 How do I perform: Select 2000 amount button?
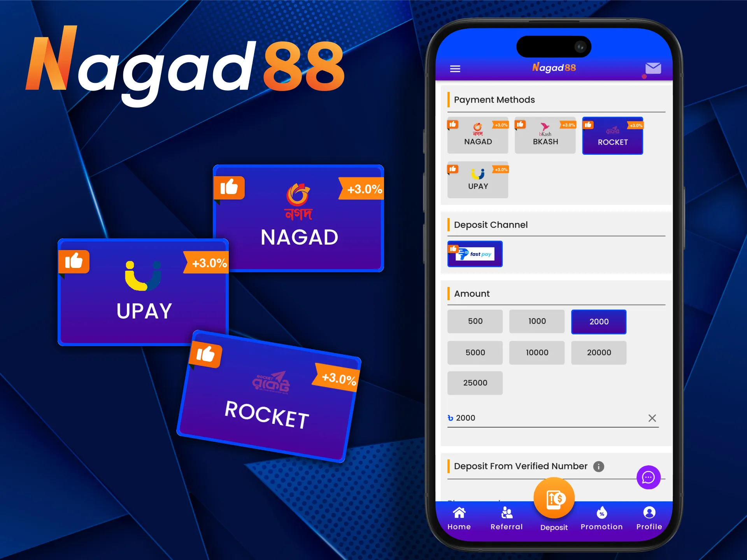(600, 322)
